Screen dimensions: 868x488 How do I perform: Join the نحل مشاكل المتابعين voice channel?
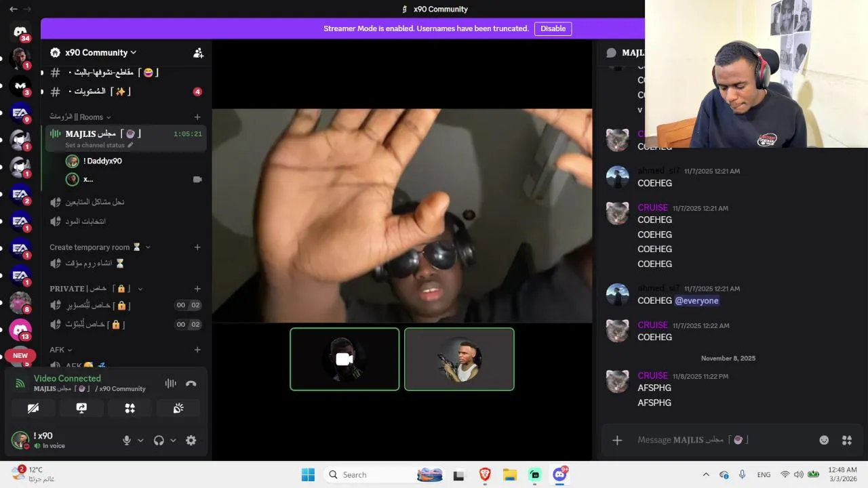(x=125, y=202)
